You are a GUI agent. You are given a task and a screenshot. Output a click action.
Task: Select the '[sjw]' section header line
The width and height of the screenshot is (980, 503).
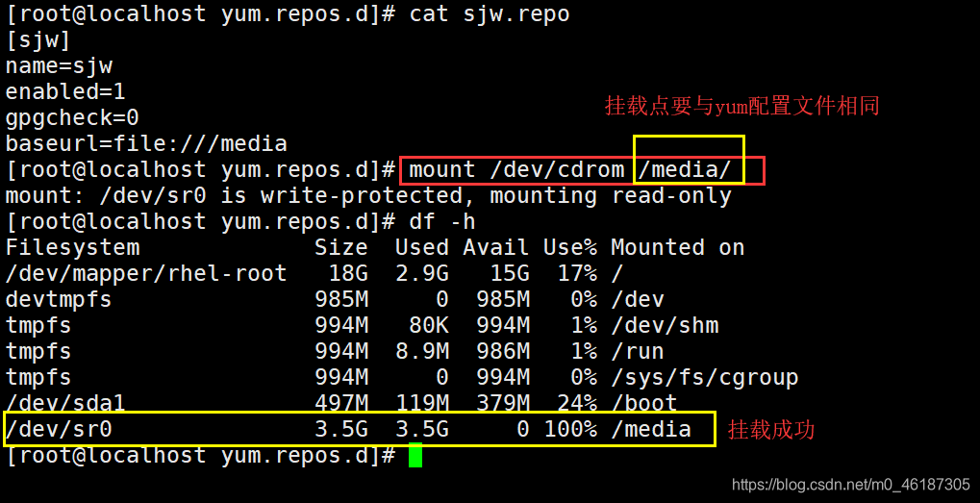click(38, 40)
